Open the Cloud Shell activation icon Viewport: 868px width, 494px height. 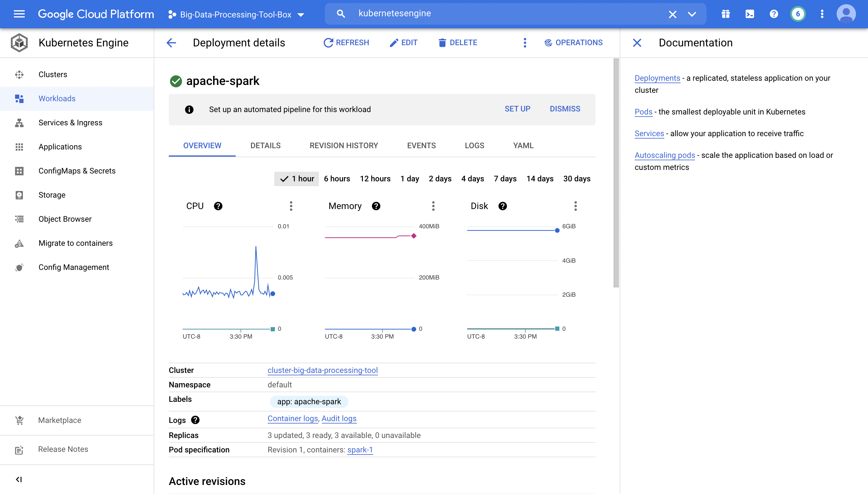pyautogui.click(x=750, y=14)
